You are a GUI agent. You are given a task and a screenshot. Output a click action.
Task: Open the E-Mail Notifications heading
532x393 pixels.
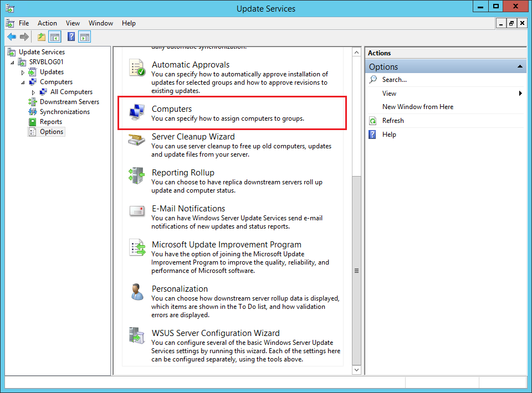188,208
